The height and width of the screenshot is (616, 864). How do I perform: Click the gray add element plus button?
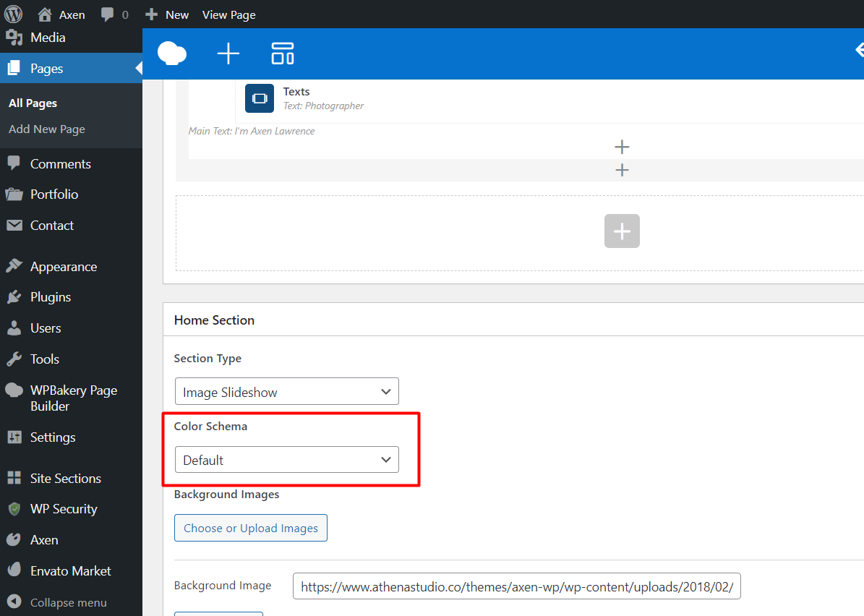pyautogui.click(x=622, y=231)
